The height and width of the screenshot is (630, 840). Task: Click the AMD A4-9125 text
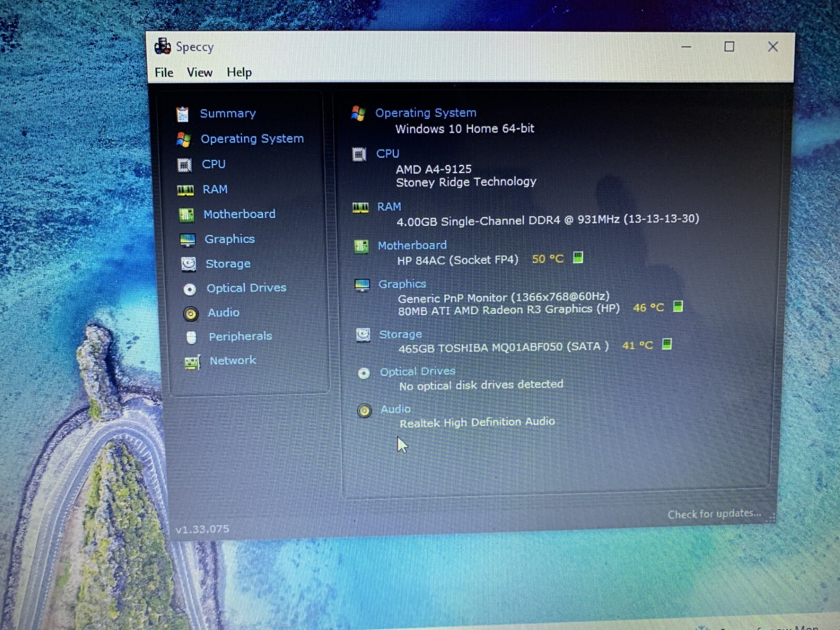point(434,169)
